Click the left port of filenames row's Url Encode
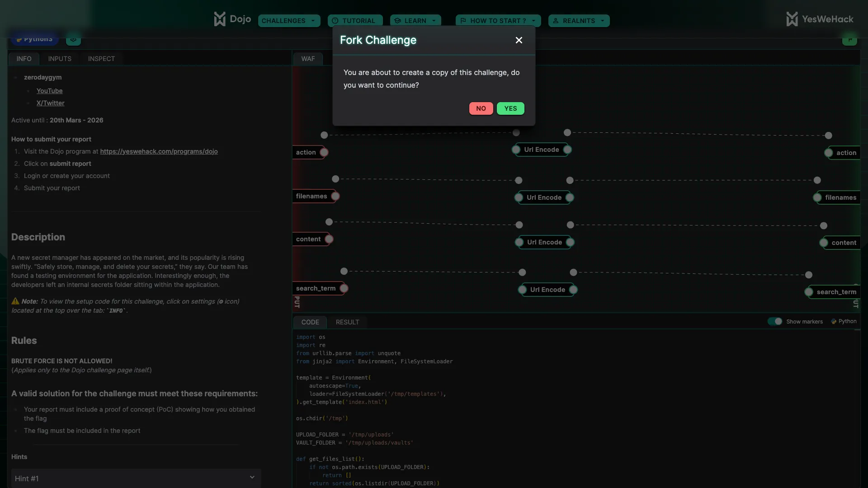The width and height of the screenshot is (868, 488). pyautogui.click(x=519, y=197)
